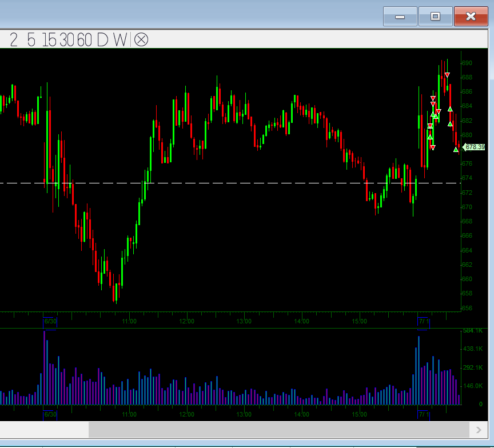The width and height of the screenshot is (494, 448).
Task: Select green buy marker beside 678.39 tag
Action: point(456,150)
